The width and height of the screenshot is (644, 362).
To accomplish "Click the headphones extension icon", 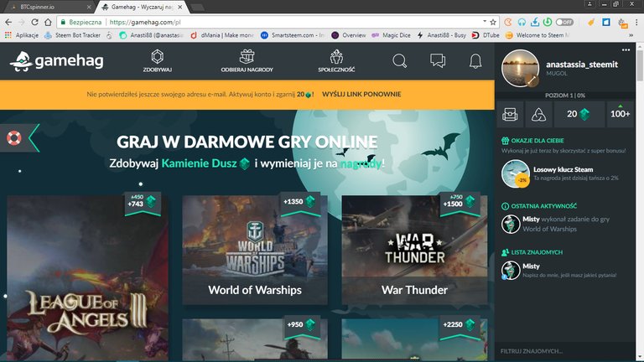I will [x=522, y=22].
